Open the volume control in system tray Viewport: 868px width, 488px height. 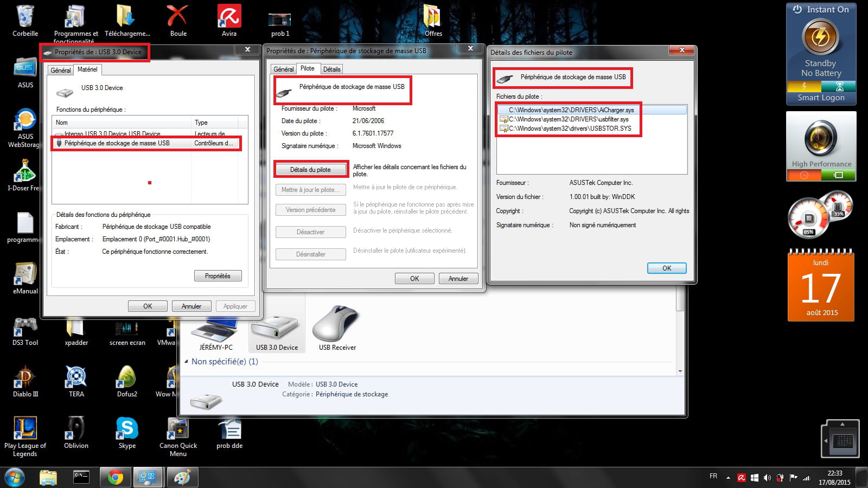(767, 478)
